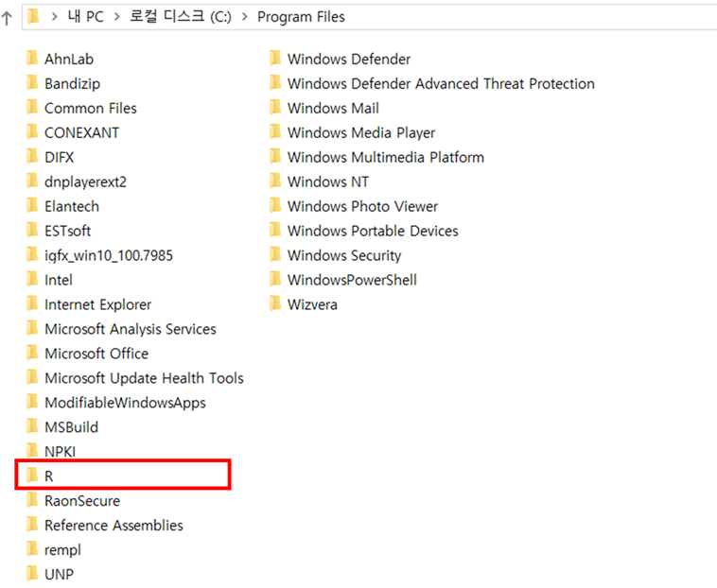Select the DIFX folder icon
This screenshot has width=717, height=588.
pos(32,157)
